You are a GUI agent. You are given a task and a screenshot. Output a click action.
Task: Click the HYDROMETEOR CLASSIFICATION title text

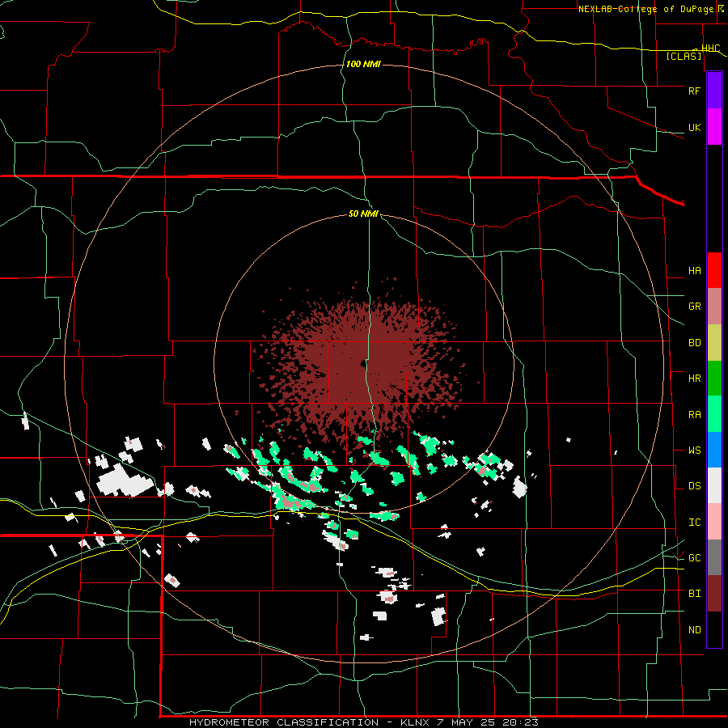point(284,722)
